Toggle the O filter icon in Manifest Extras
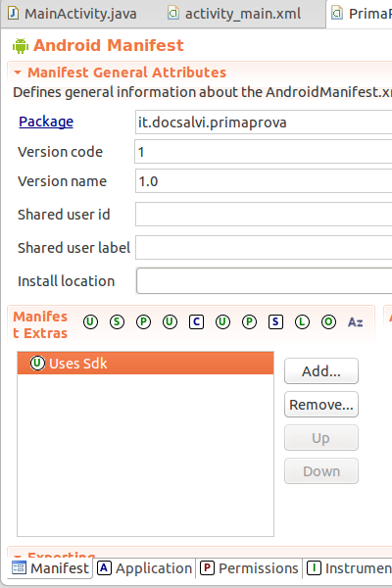 [328, 322]
